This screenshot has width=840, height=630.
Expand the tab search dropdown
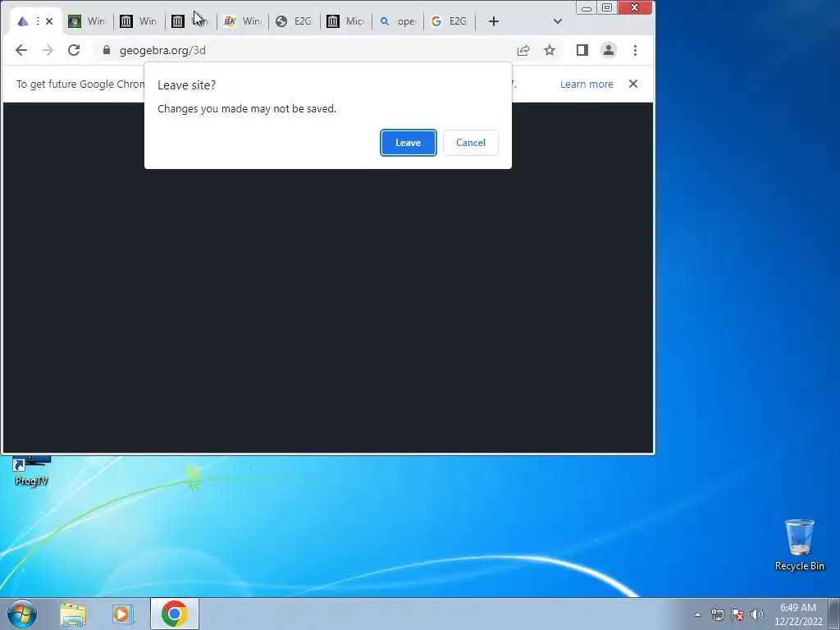pyautogui.click(x=558, y=21)
